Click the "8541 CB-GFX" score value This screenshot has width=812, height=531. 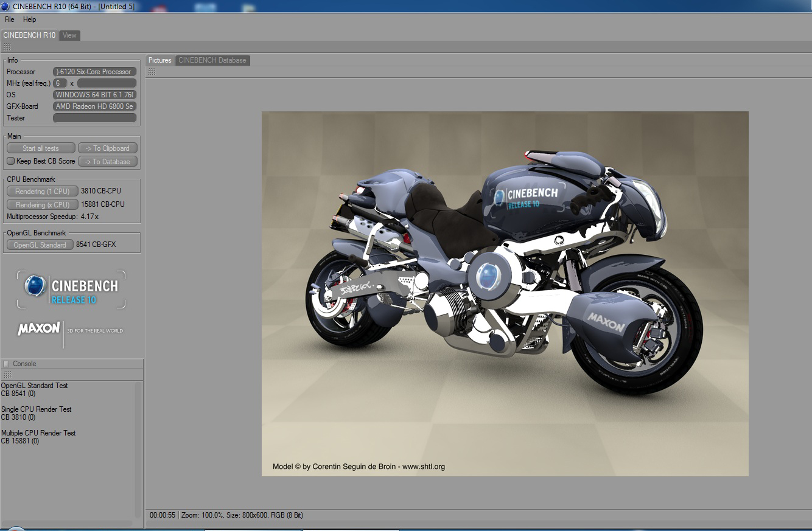96,245
